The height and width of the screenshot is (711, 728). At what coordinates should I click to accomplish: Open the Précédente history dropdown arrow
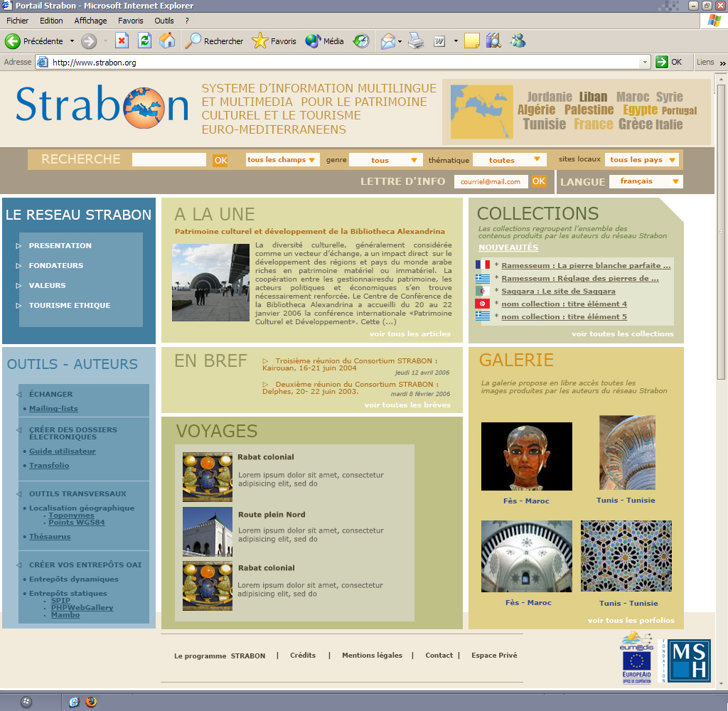point(72,41)
